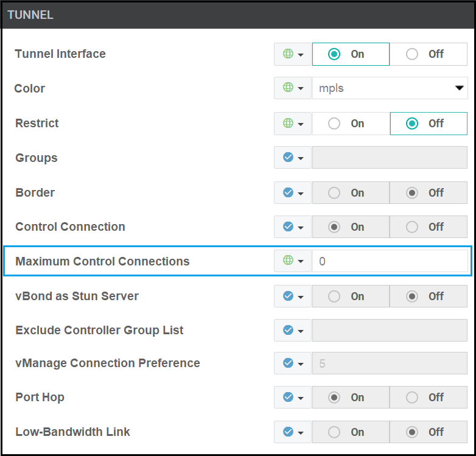476x456 pixels.
Task: Open the Color dropdown showing mpls
Action: (x=390, y=88)
